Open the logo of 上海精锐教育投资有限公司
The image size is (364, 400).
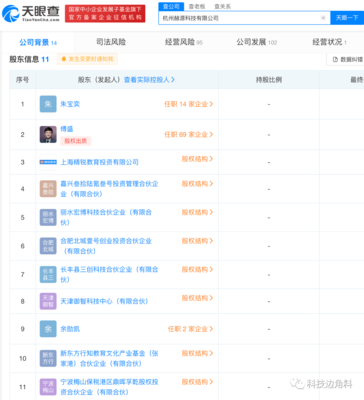pyautogui.click(x=48, y=162)
